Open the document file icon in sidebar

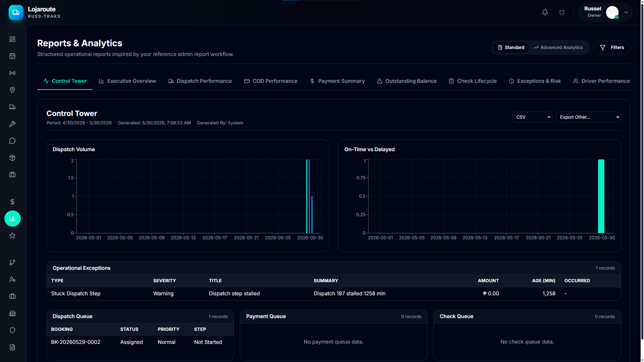[12, 347]
